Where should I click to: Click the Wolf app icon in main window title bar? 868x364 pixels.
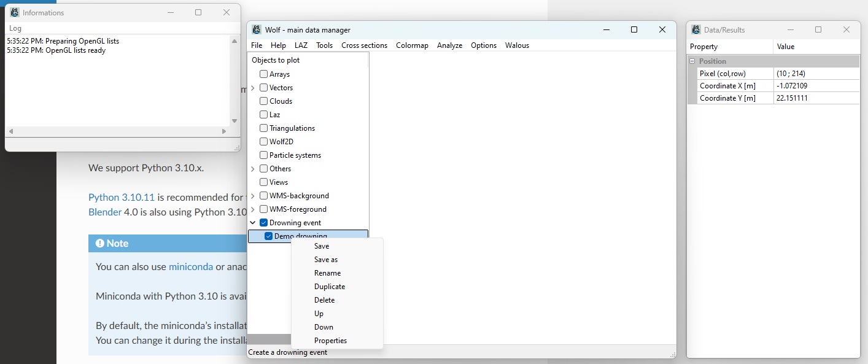click(257, 29)
